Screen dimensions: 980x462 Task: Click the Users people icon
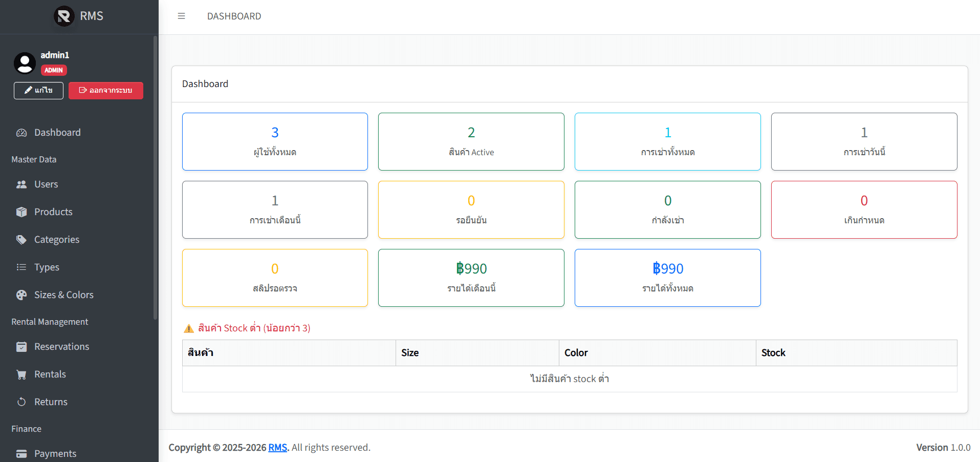pyautogui.click(x=21, y=184)
